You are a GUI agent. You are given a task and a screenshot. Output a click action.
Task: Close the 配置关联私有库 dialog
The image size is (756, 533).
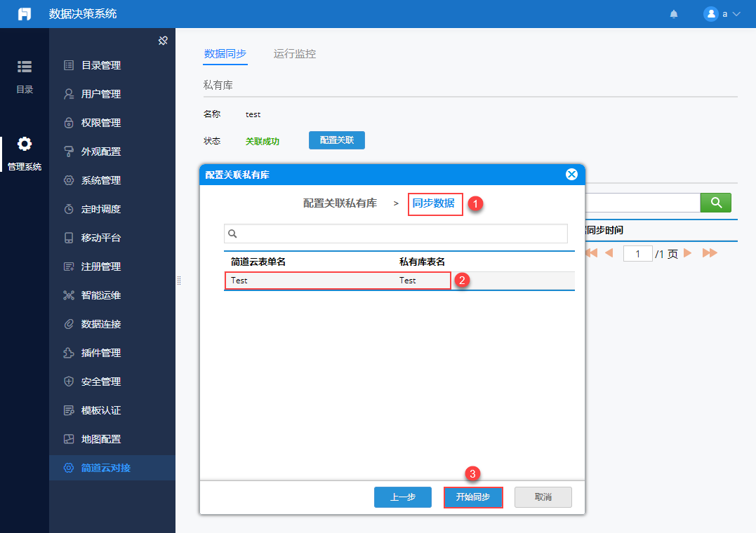click(x=571, y=175)
